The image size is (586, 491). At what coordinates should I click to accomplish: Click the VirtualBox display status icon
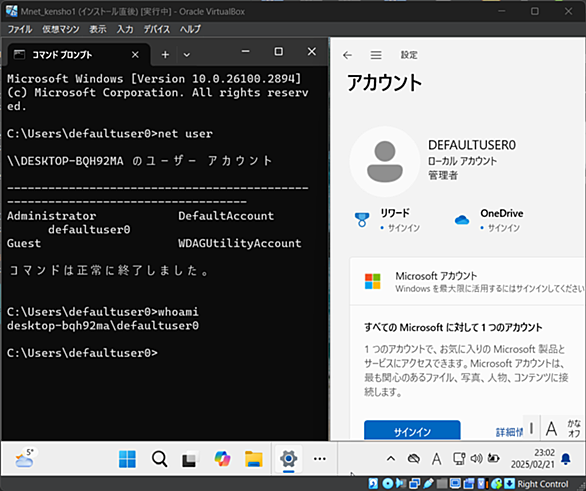tap(455, 484)
